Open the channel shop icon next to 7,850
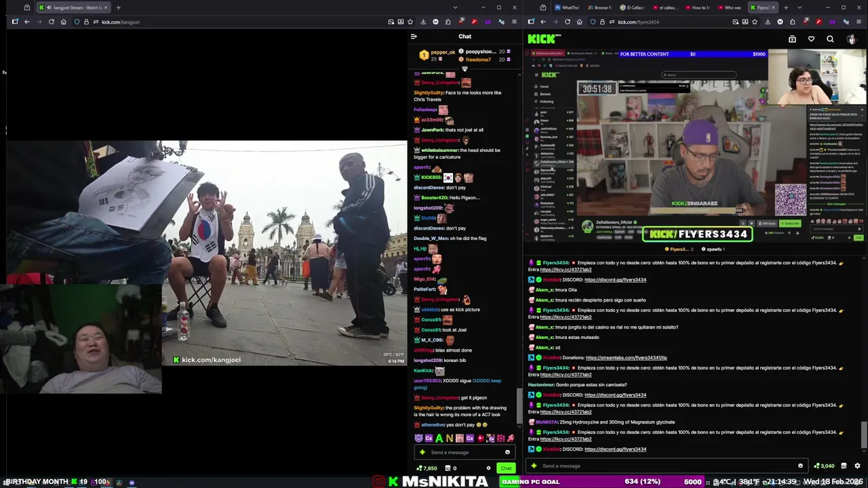Screen dimensions: 868x488 tap(448, 468)
